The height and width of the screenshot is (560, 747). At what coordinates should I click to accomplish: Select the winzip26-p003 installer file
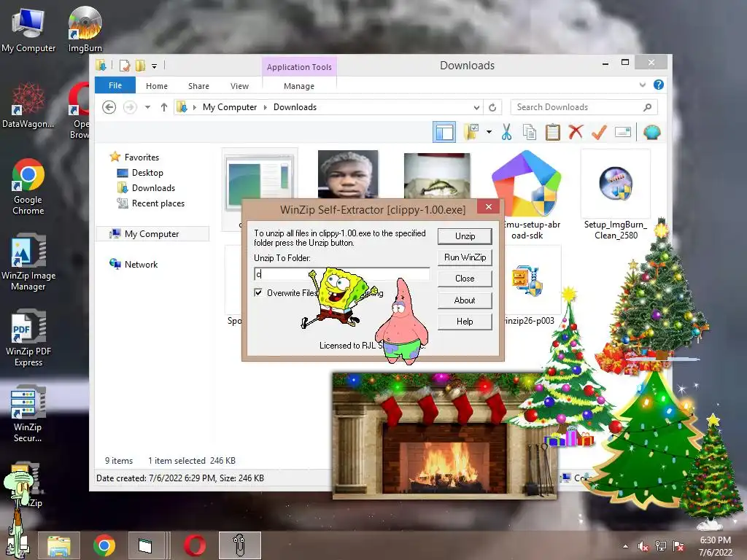coord(529,286)
